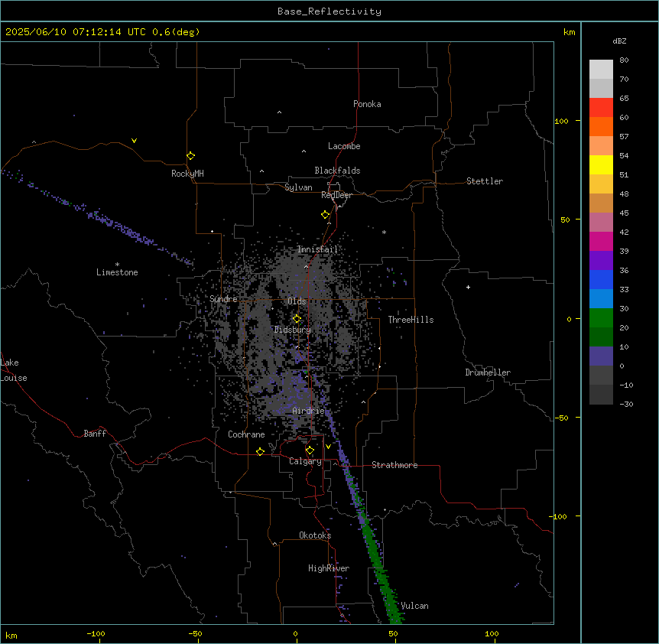Click the white asterisk marker above Limestone
The image size is (659, 644).
coord(117,265)
